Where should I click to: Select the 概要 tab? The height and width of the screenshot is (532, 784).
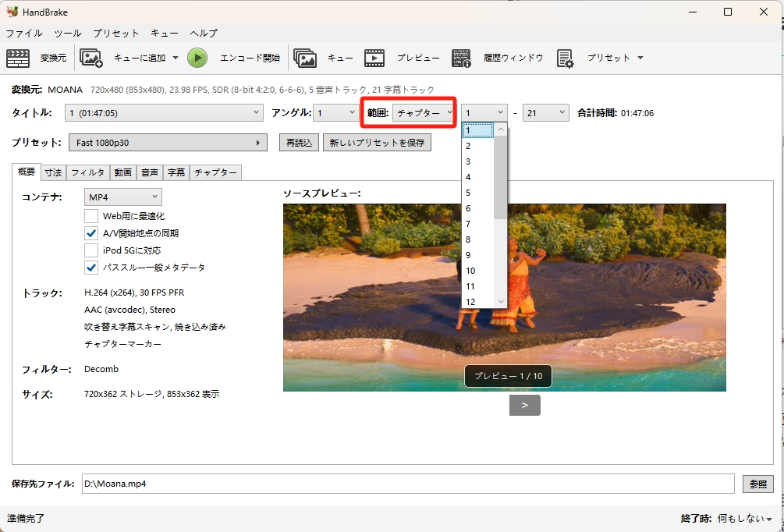27,172
